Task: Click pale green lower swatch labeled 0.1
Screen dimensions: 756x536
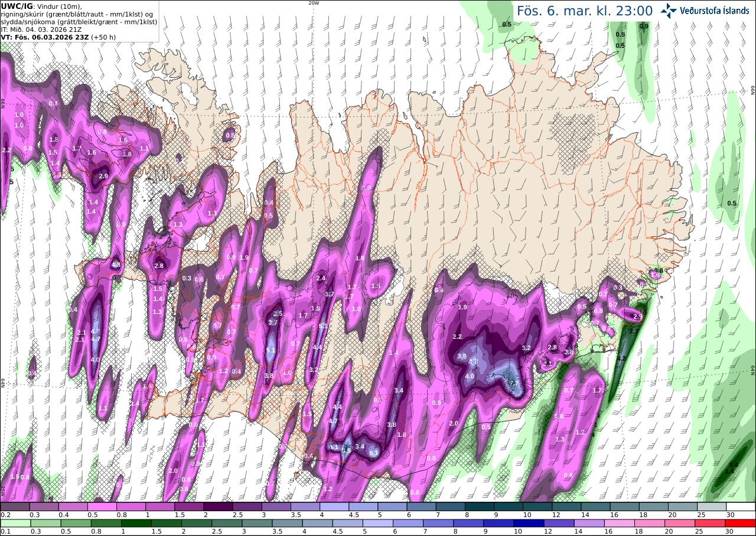Action: (15, 523)
